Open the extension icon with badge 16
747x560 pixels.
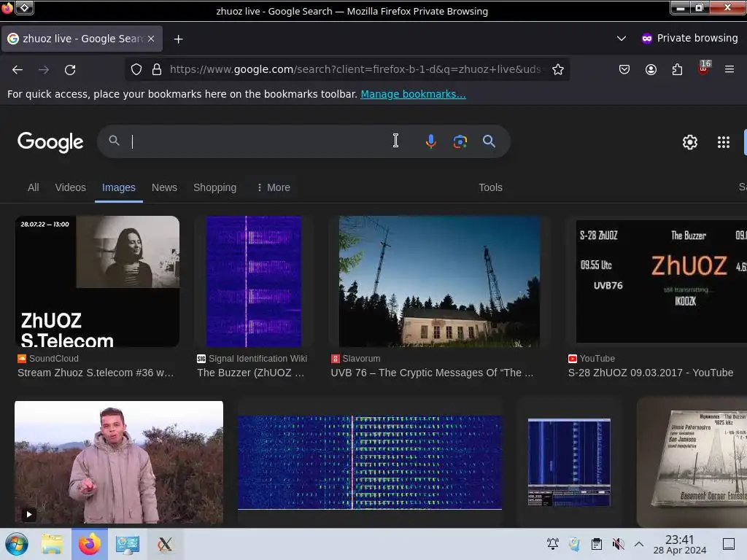coord(704,68)
